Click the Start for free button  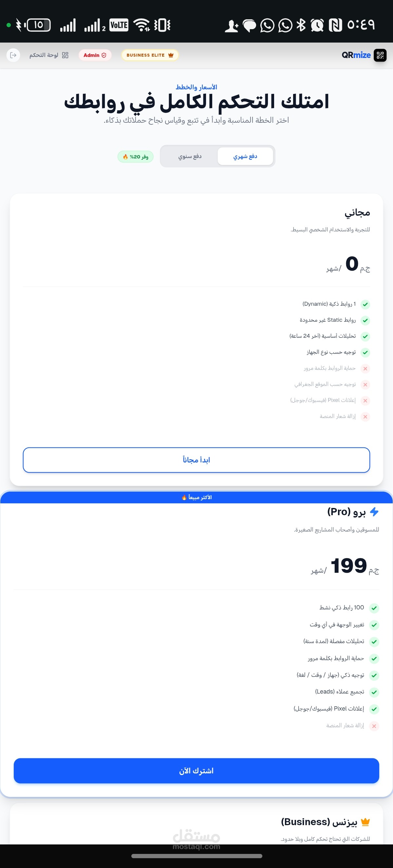point(196,460)
